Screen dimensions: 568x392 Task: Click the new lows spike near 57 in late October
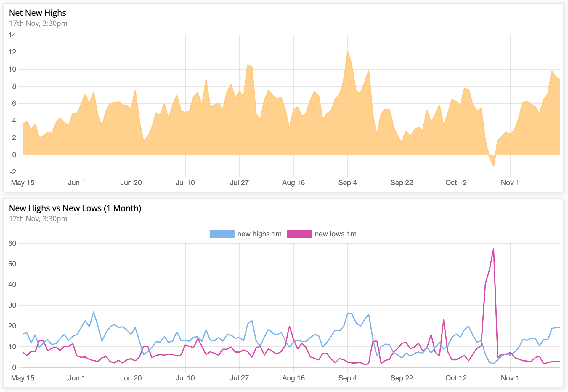coord(493,249)
